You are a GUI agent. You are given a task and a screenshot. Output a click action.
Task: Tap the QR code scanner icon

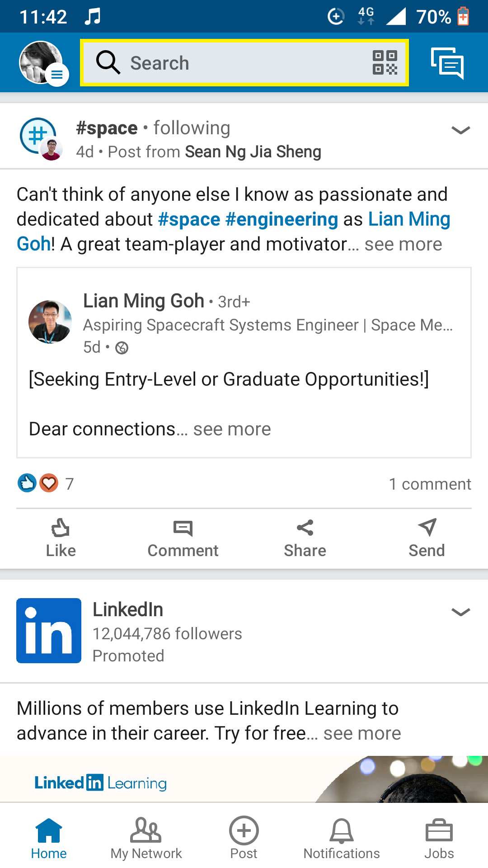coord(385,62)
